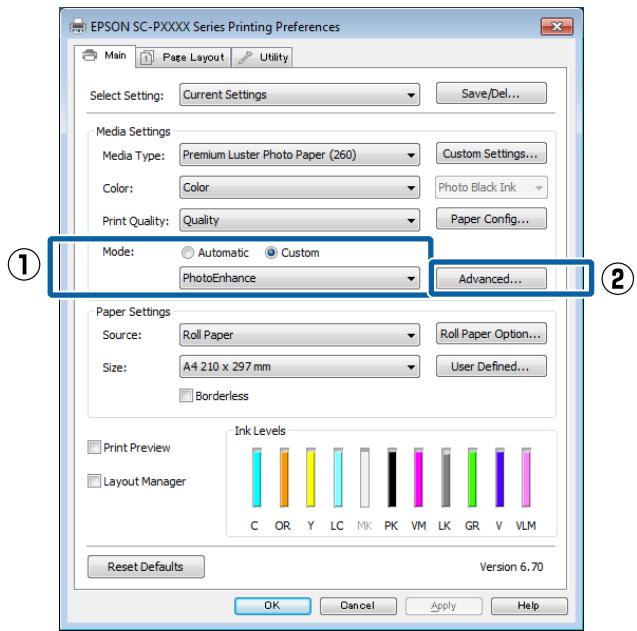Click the Light Black (LK) ink bar

coord(446,477)
